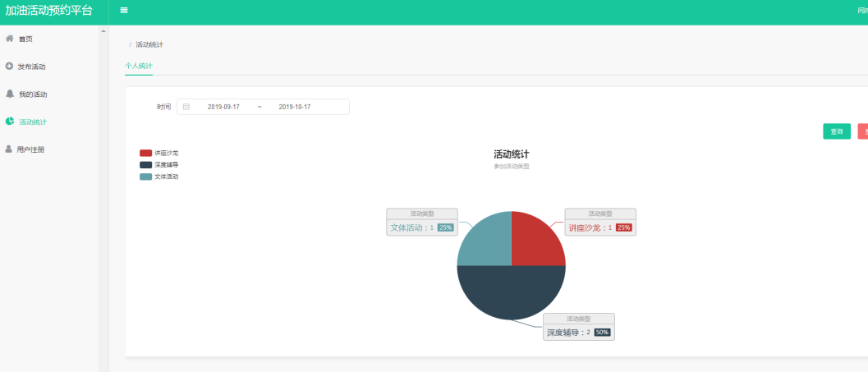This screenshot has height=372, width=868.
Task: Click the 文体活动：1 25% label box
Action: click(x=422, y=222)
